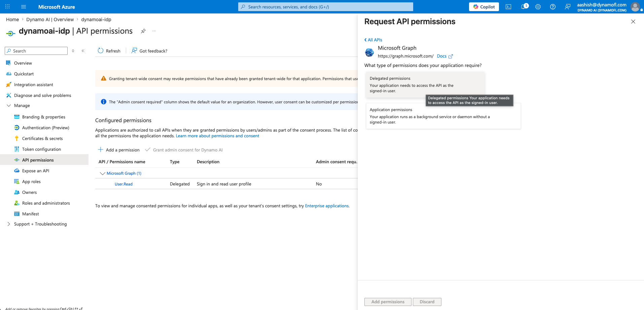Image resolution: width=644 pixels, height=310 pixels.
Task: Open the account avatar menu
Action: click(x=635, y=7)
